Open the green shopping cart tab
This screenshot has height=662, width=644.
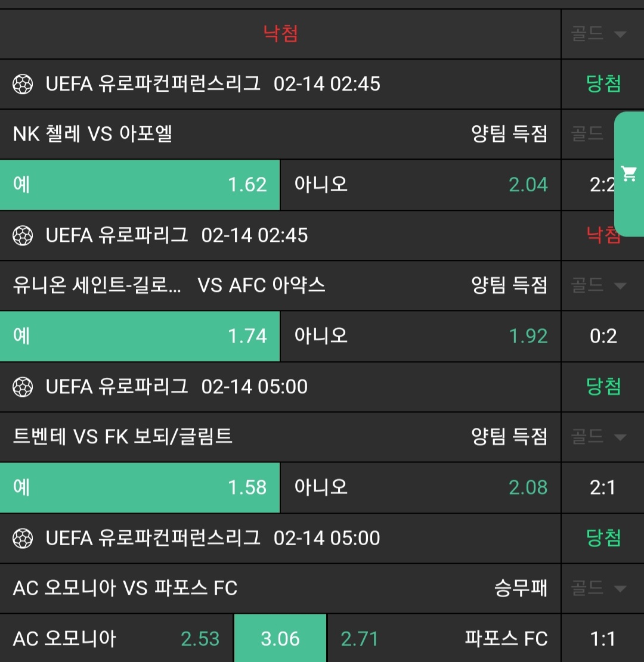629,174
